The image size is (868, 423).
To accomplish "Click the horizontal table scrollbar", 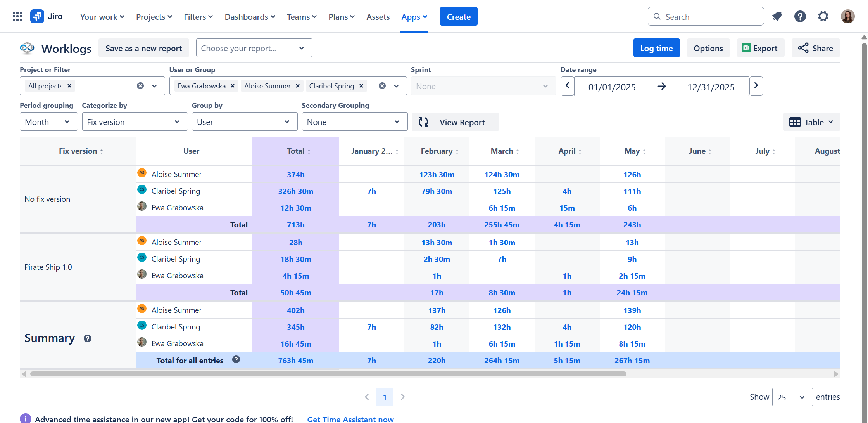I will click(328, 374).
